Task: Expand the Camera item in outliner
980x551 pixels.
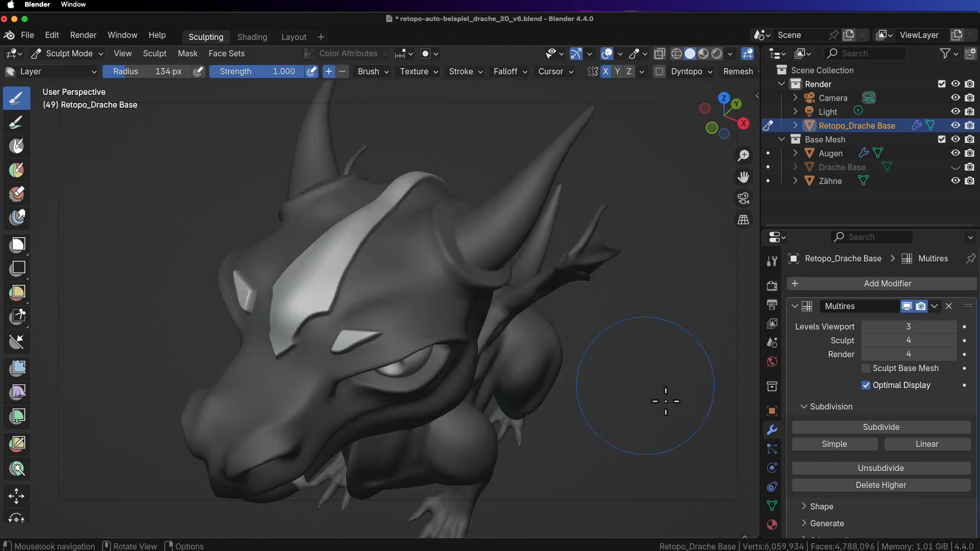Action: (795, 97)
